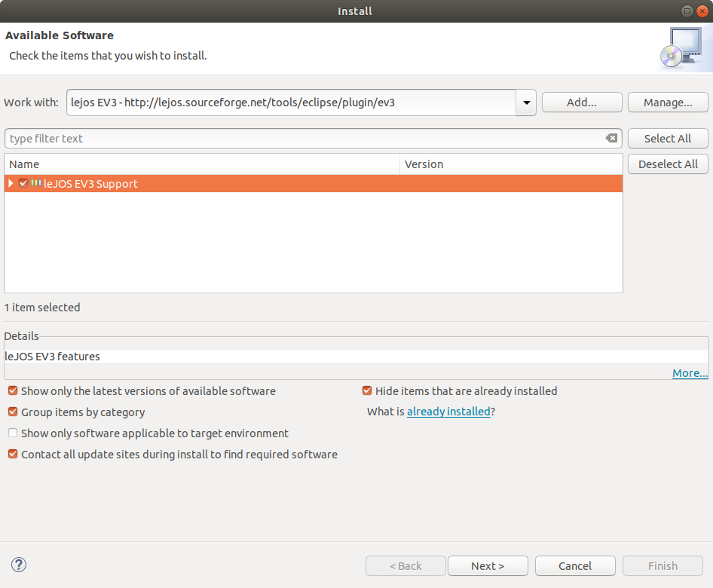The width and height of the screenshot is (713, 588).
Task: Proceed with the Next button
Action: 488,565
